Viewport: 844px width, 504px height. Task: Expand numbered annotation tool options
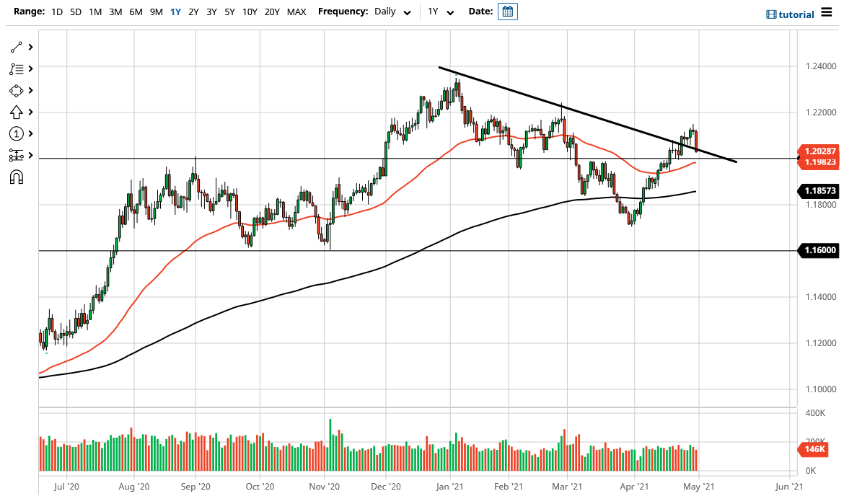pos(31,133)
